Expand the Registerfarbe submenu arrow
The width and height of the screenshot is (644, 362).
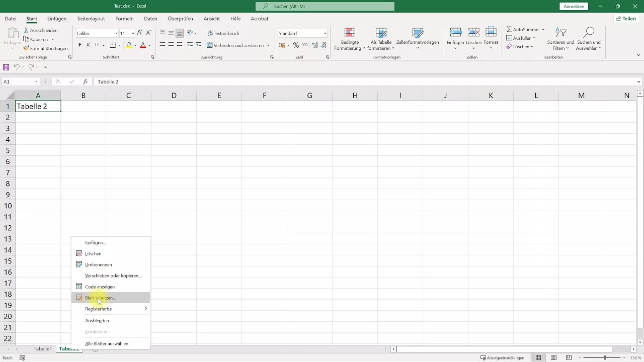click(x=145, y=309)
